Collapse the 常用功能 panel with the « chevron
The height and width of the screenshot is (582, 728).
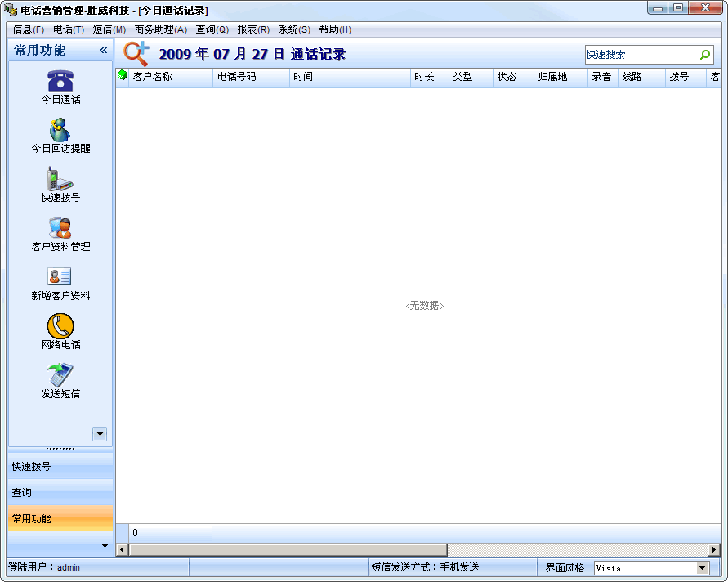click(103, 49)
